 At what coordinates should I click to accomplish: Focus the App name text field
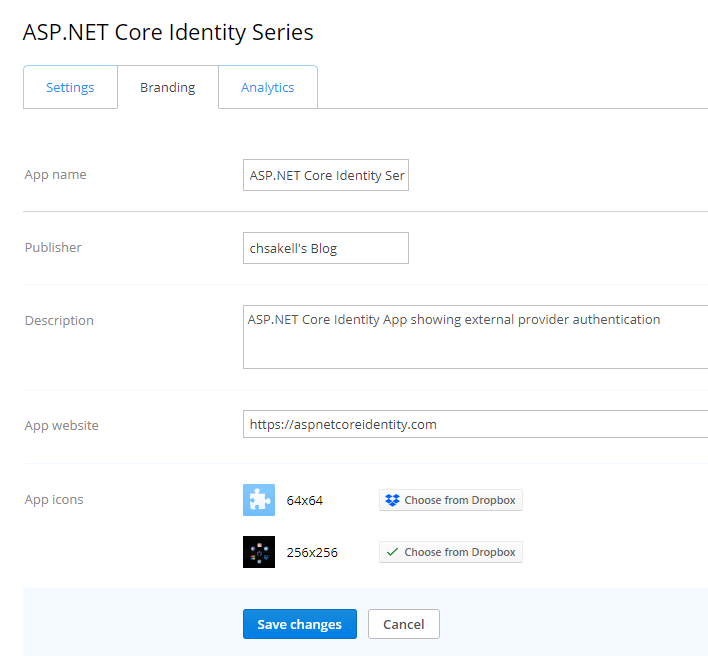point(326,175)
